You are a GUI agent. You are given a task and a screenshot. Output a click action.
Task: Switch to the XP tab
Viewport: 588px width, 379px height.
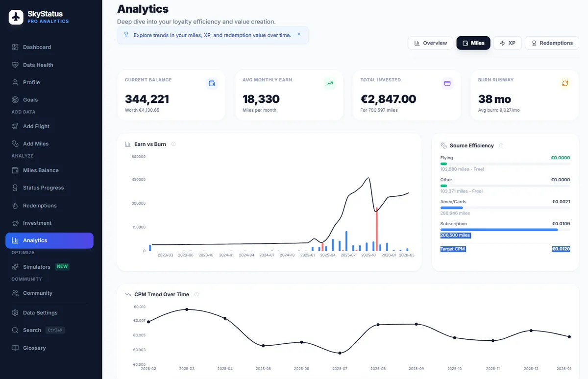tap(508, 43)
